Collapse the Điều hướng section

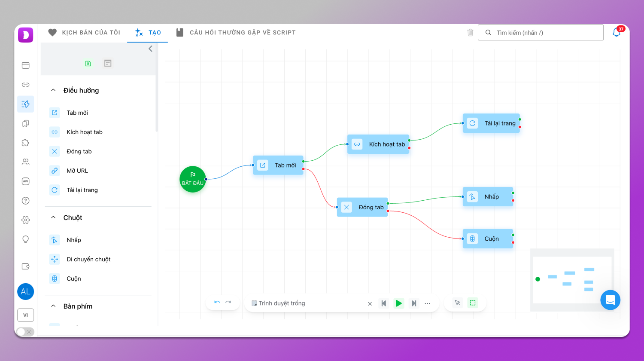(x=53, y=90)
